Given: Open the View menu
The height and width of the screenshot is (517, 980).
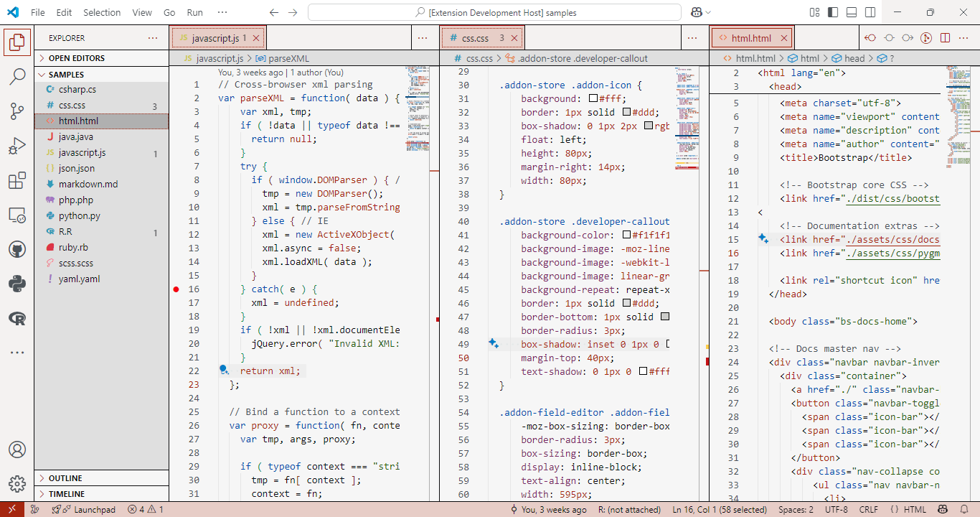Looking at the screenshot, I should click(142, 12).
